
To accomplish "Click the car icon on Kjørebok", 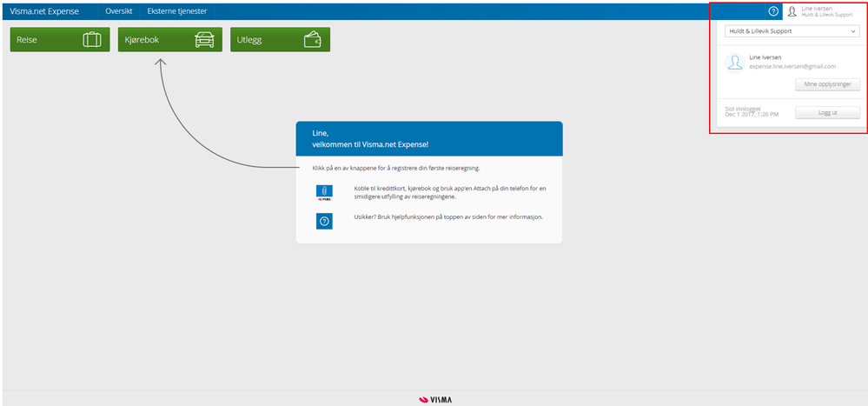I will point(204,40).
